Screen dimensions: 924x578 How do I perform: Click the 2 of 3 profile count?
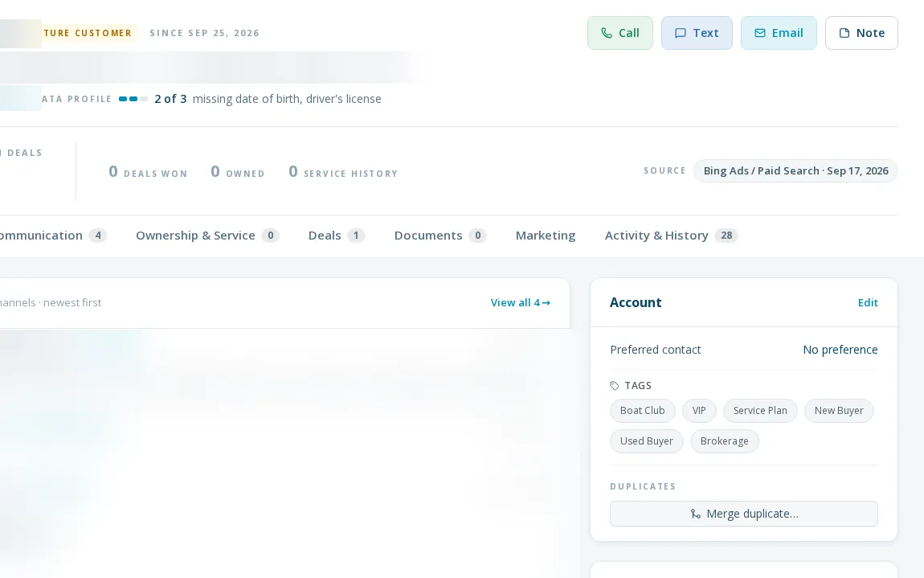click(x=170, y=99)
